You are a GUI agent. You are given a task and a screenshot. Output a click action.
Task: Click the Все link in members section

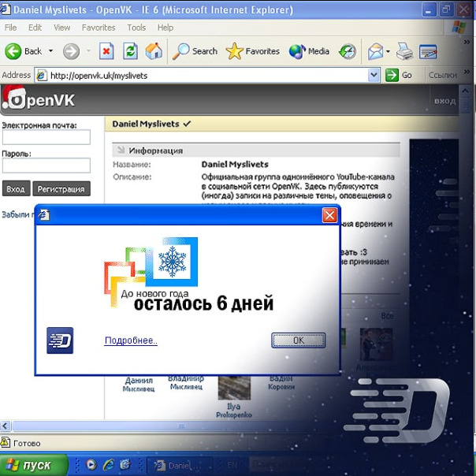click(387, 316)
